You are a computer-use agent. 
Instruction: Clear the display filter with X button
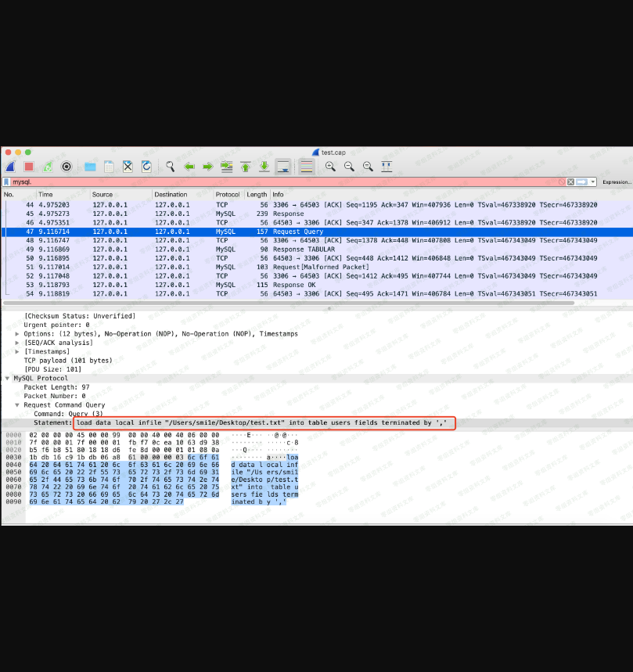click(x=570, y=182)
